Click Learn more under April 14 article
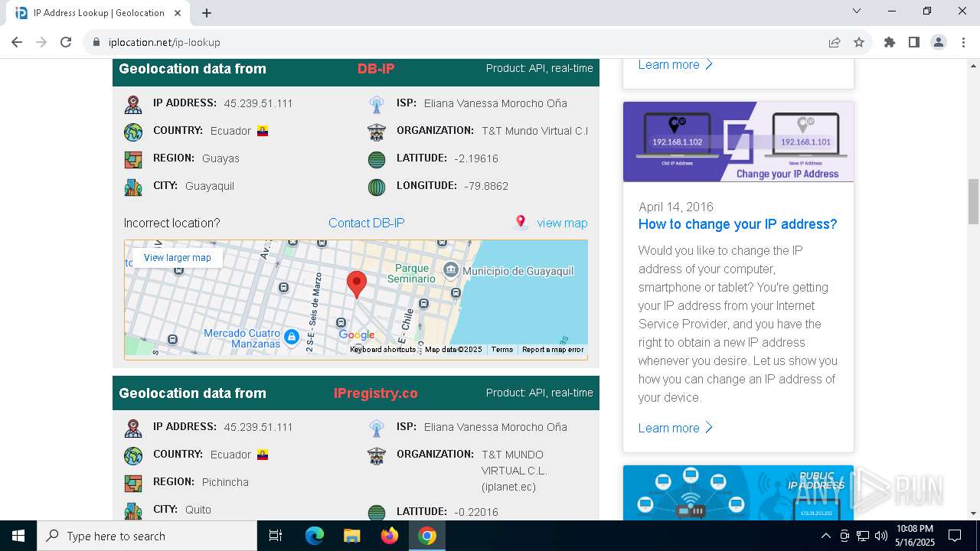Image resolution: width=980 pixels, height=551 pixels. pyautogui.click(x=675, y=428)
